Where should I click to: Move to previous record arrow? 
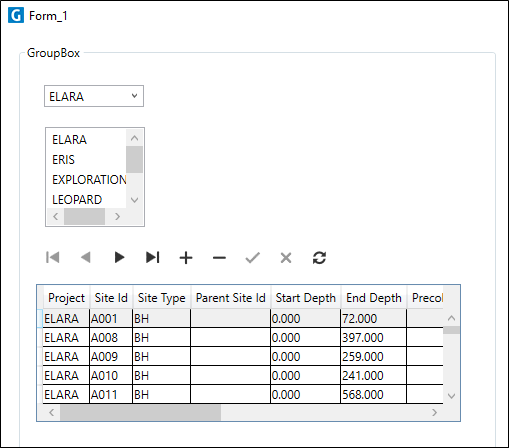(86, 257)
